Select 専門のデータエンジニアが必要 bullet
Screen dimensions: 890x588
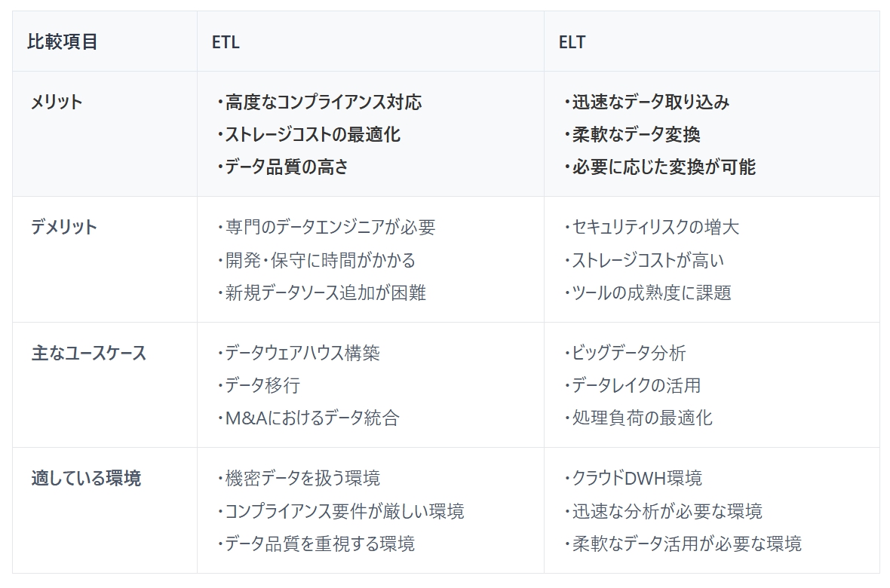click(x=330, y=227)
